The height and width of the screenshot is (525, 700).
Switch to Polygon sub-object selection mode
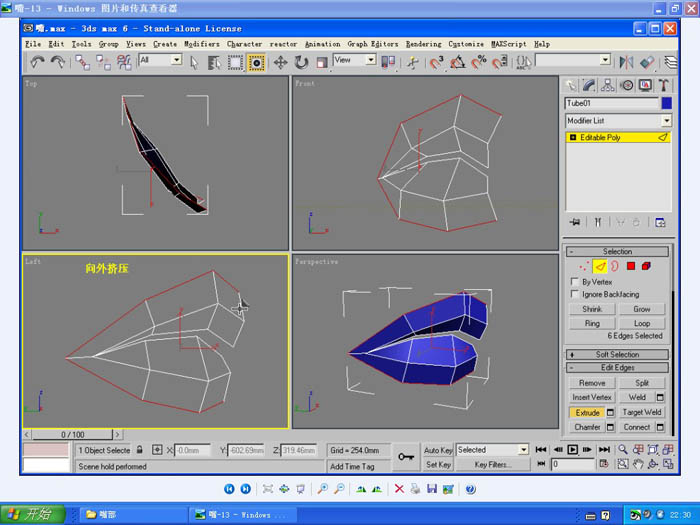point(631,267)
